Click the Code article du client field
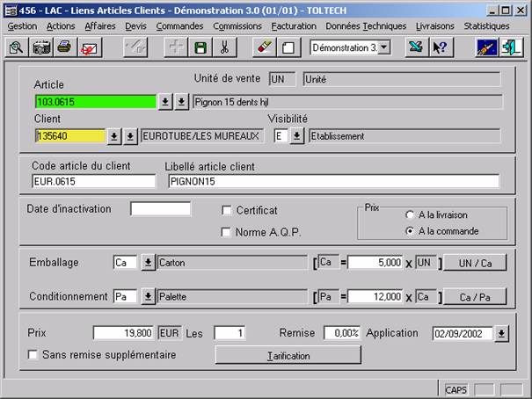Image resolution: width=532 pixels, height=399 pixels. click(93, 181)
